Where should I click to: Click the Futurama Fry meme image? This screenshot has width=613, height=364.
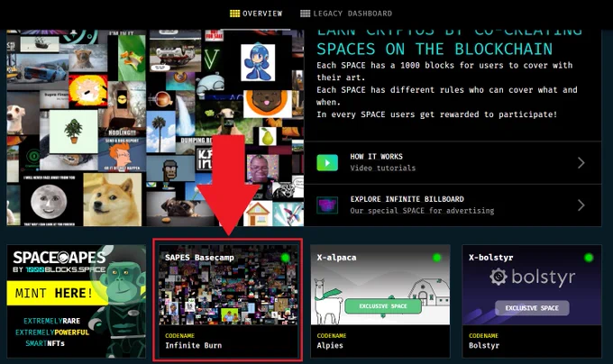click(122, 155)
